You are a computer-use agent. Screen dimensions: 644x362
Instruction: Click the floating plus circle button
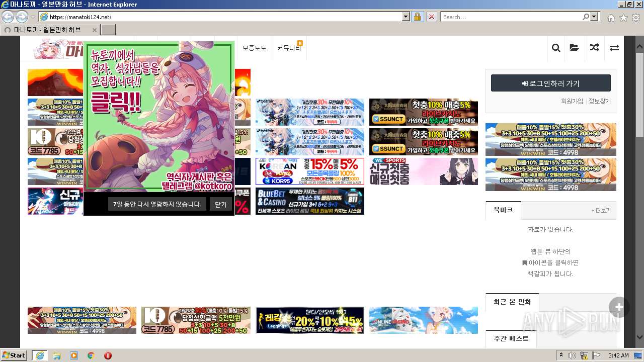pos(619,307)
